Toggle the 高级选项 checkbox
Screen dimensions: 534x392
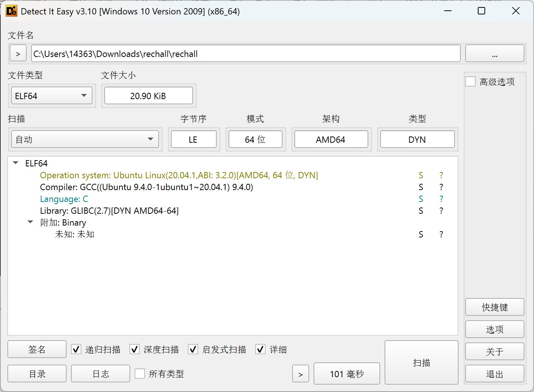point(470,82)
